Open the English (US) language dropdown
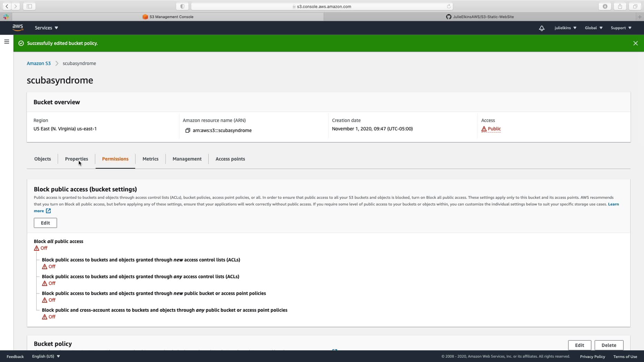Image resolution: width=644 pixels, height=362 pixels. 46,356
